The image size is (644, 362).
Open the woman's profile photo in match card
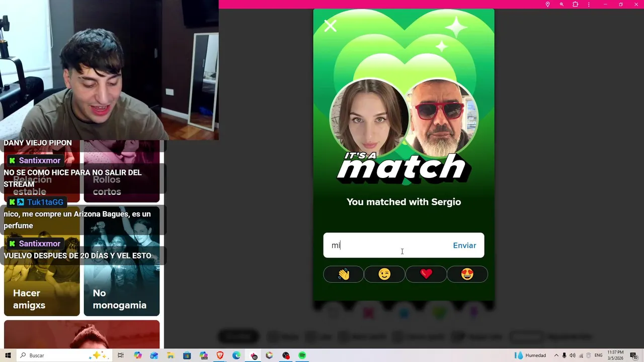pos(369,118)
